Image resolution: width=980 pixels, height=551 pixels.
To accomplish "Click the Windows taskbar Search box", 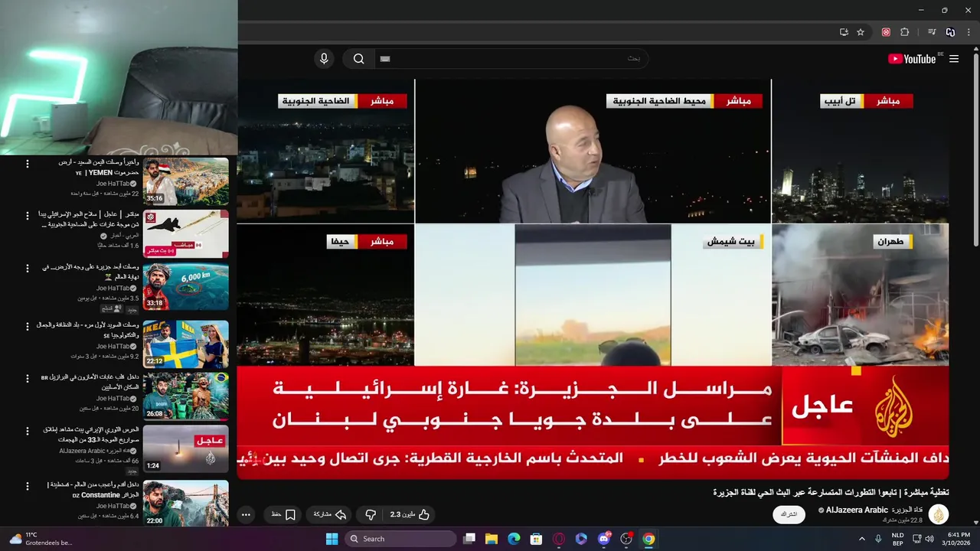I will click(x=399, y=539).
